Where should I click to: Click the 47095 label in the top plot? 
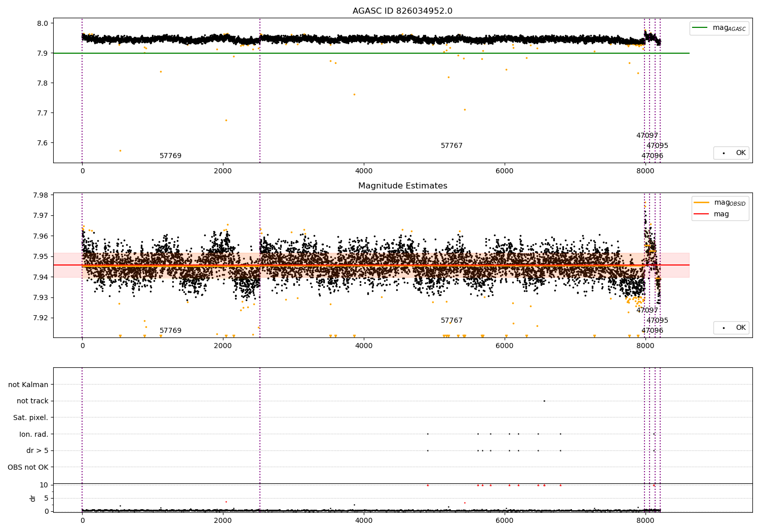point(657,146)
